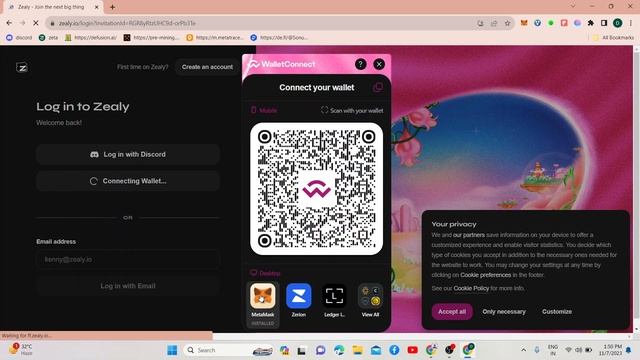The width and height of the screenshot is (640, 360).
Task: Click the address bar URL
Action: [x=127, y=23]
